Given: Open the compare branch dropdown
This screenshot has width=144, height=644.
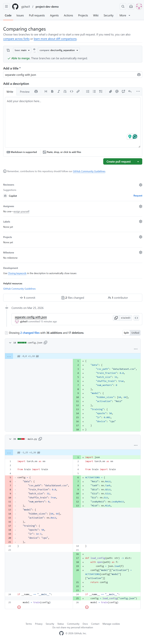Looking at the screenshot, I should 59,50.
